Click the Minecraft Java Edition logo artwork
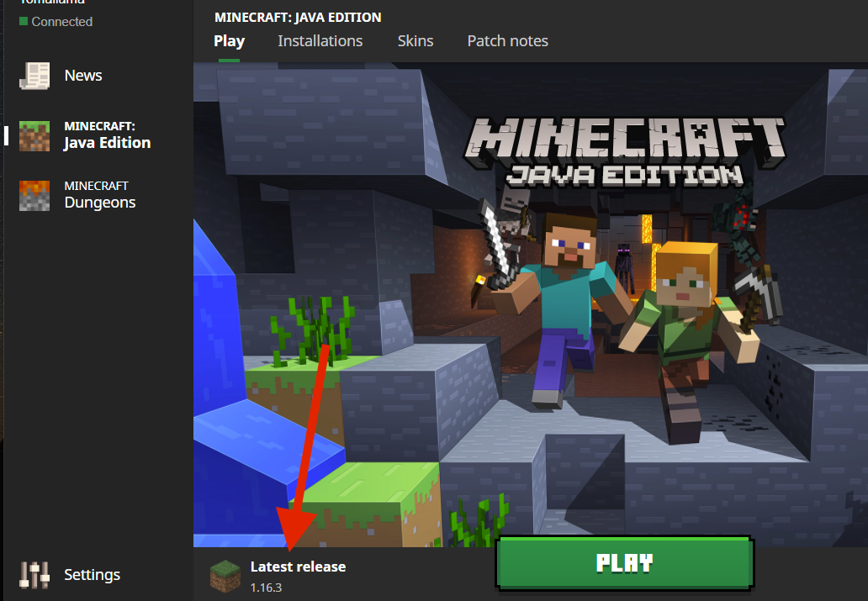Image resolution: width=868 pixels, height=601 pixels. coord(625,151)
